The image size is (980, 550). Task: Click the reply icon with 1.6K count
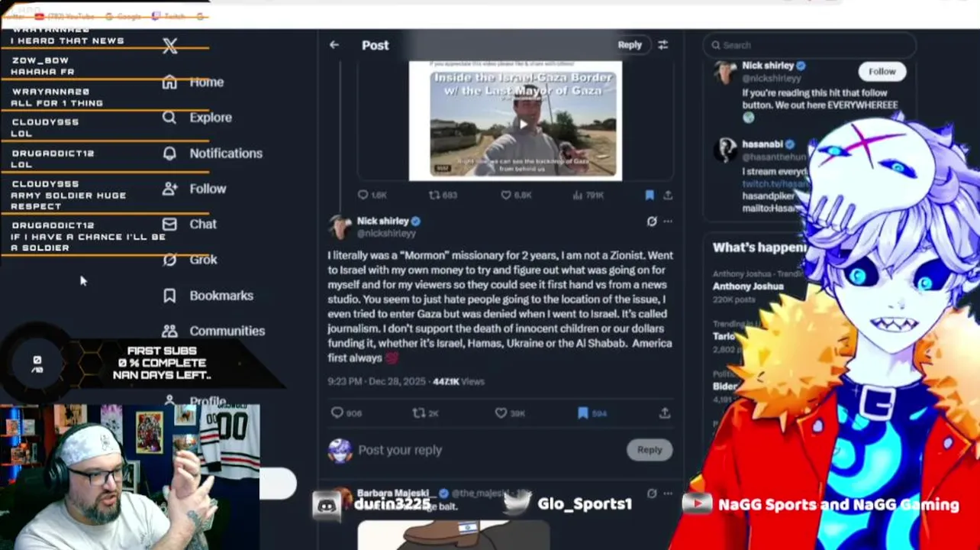[x=363, y=196]
